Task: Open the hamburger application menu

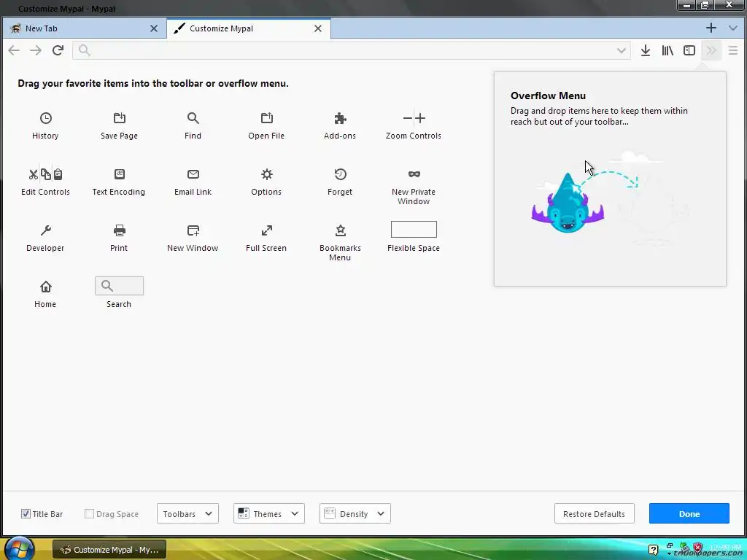Action: point(733,50)
